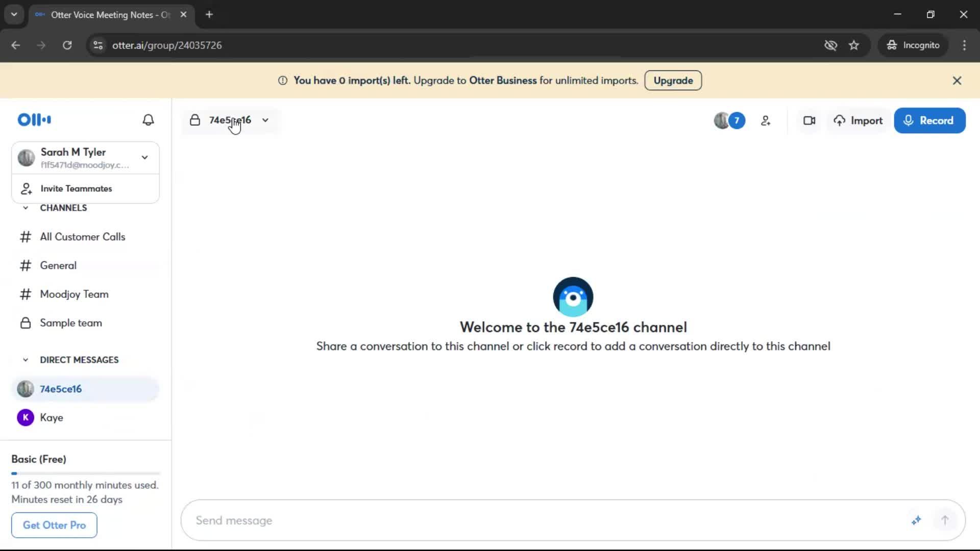Open the General channel
980x551 pixels.
point(86,266)
